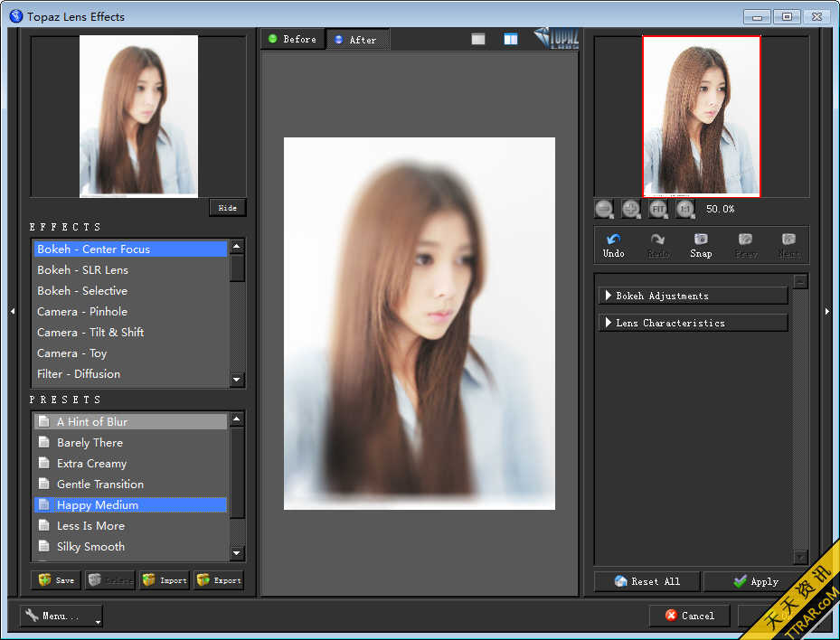
Task: Switch to split-view comparison icon
Action: (510, 38)
